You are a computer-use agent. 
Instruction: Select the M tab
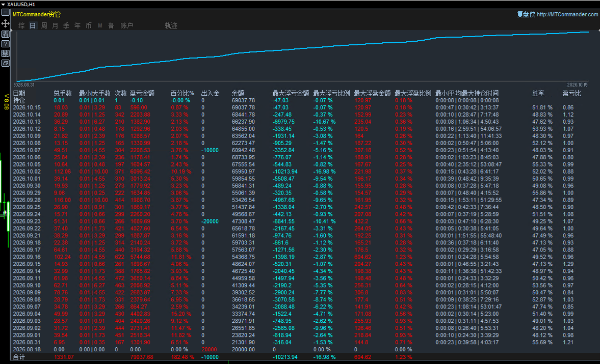click(x=100, y=25)
